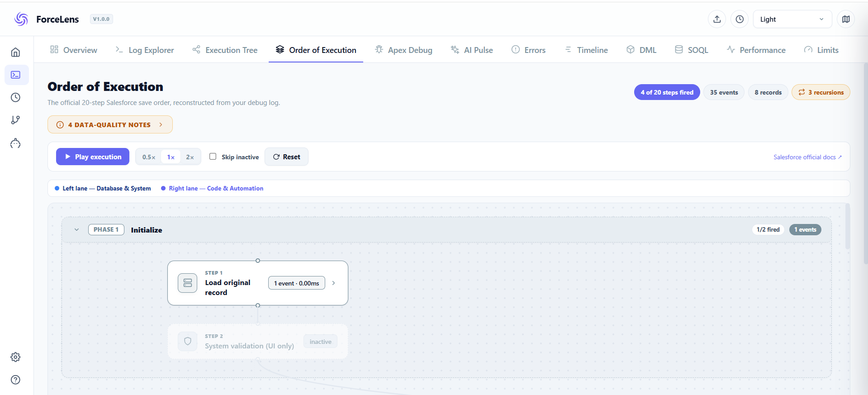Viewport: 868px width, 395px height.
Task: Open the AI Pulse tab
Action: pyautogui.click(x=472, y=50)
